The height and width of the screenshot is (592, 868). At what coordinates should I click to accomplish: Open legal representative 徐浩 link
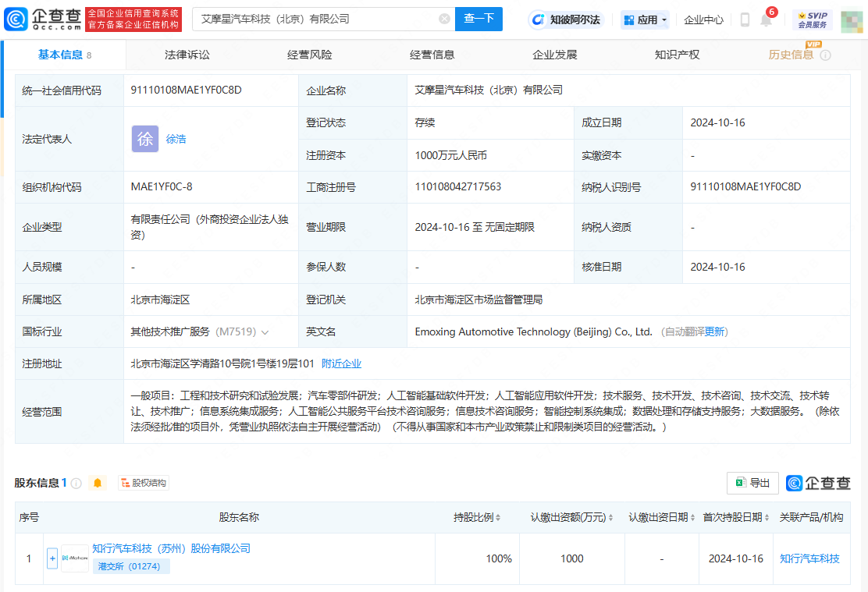[x=176, y=139]
